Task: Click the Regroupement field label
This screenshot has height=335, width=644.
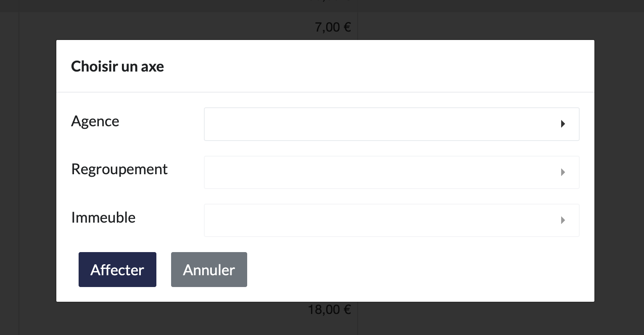Action: tap(119, 169)
